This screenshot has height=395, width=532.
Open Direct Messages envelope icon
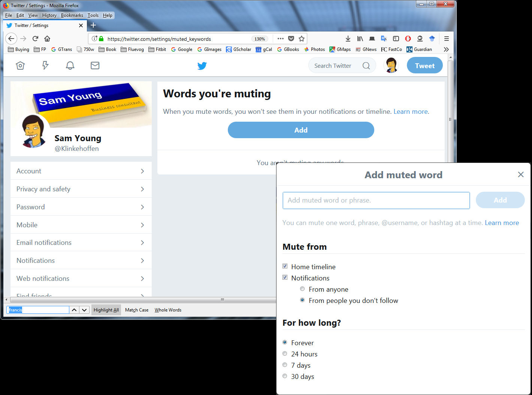[x=95, y=65]
